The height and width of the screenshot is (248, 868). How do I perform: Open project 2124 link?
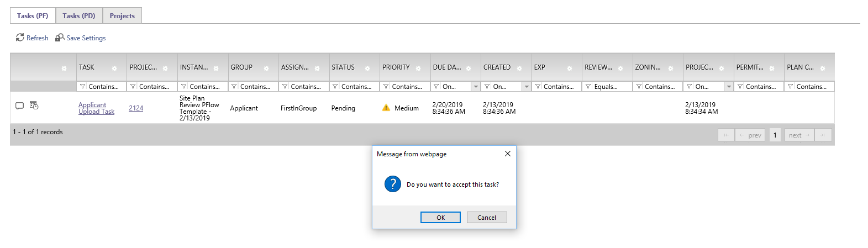click(x=136, y=108)
